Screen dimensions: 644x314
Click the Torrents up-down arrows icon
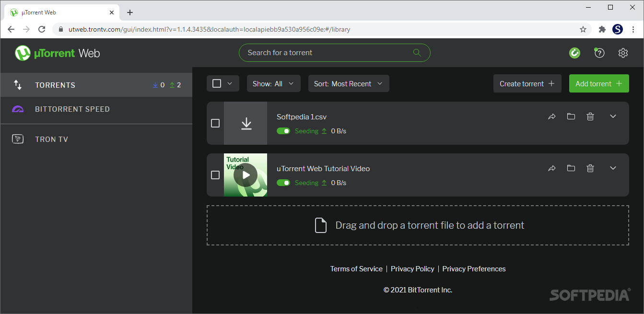(18, 85)
